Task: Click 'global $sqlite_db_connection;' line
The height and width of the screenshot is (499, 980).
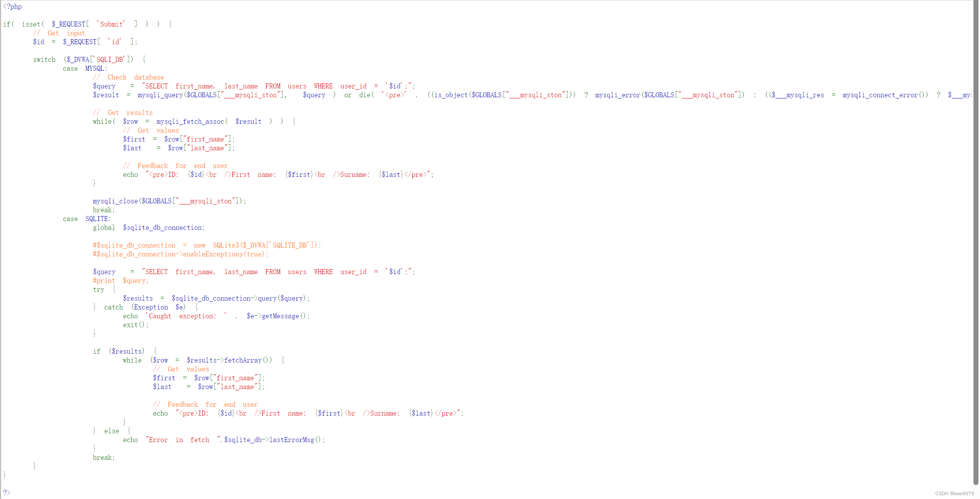Action: tap(148, 228)
